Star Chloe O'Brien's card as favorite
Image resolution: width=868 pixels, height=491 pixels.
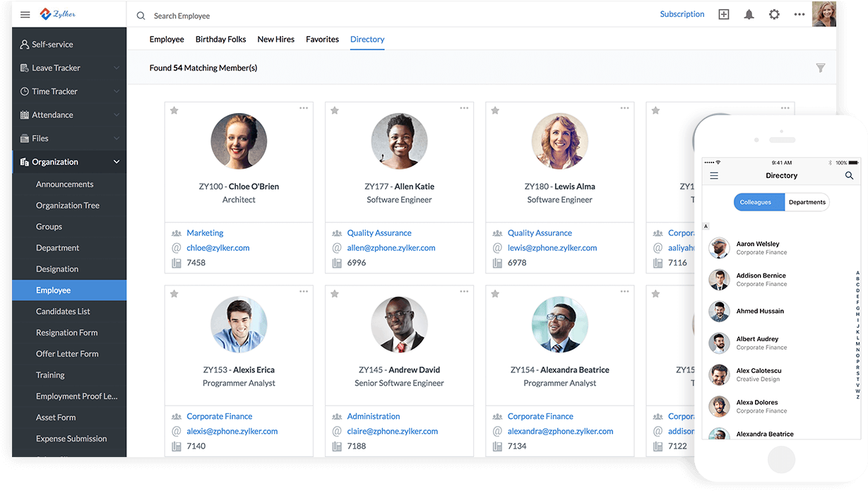pyautogui.click(x=174, y=110)
